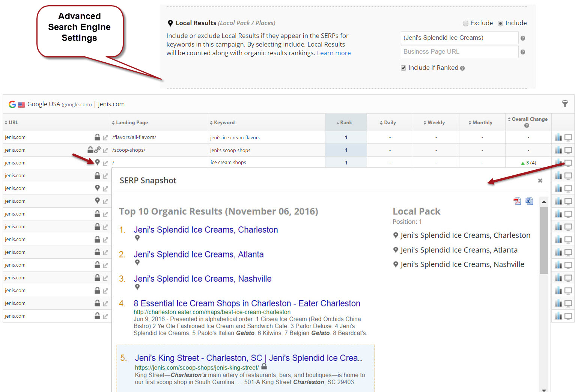Sort table by Landing Page column
The image size is (575, 392).
pyautogui.click(x=132, y=123)
